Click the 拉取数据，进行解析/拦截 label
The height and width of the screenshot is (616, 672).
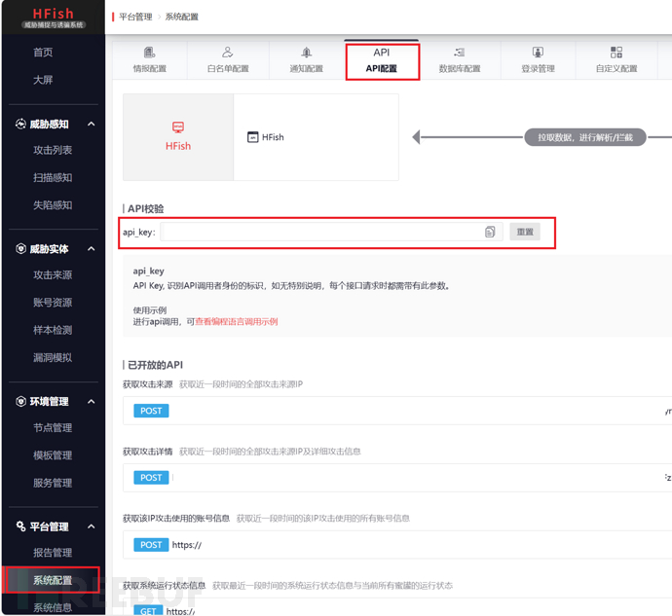(585, 137)
